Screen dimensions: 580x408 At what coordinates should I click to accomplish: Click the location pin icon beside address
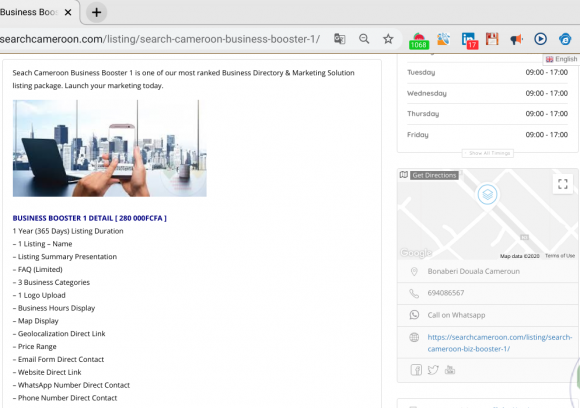pyautogui.click(x=414, y=272)
